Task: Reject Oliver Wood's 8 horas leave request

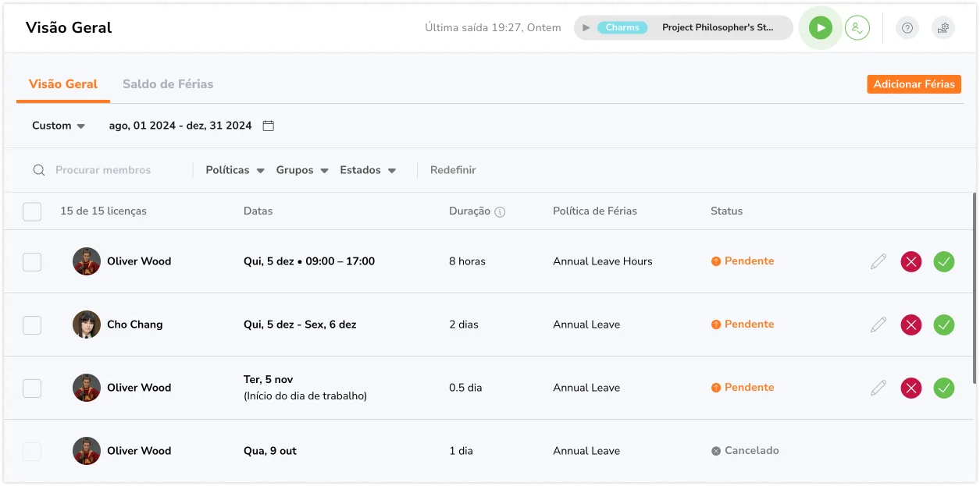Action: (911, 261)
